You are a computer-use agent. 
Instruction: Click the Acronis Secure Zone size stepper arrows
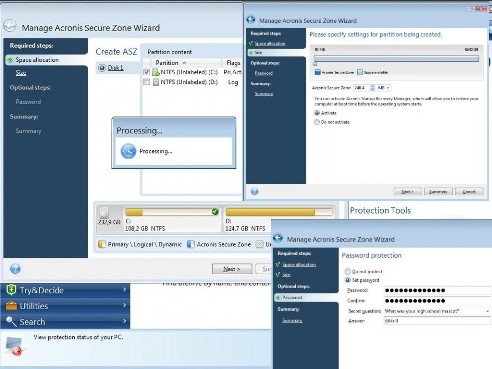[x=372, y=88]
